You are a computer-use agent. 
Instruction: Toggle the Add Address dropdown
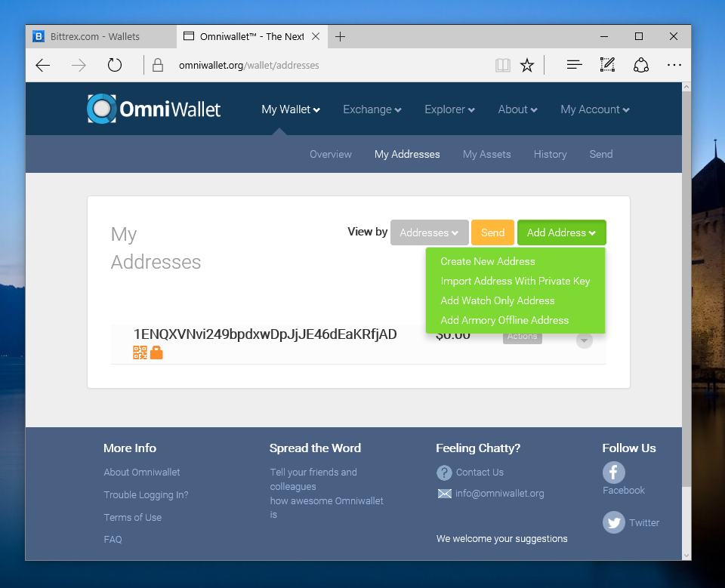[561, 232]
